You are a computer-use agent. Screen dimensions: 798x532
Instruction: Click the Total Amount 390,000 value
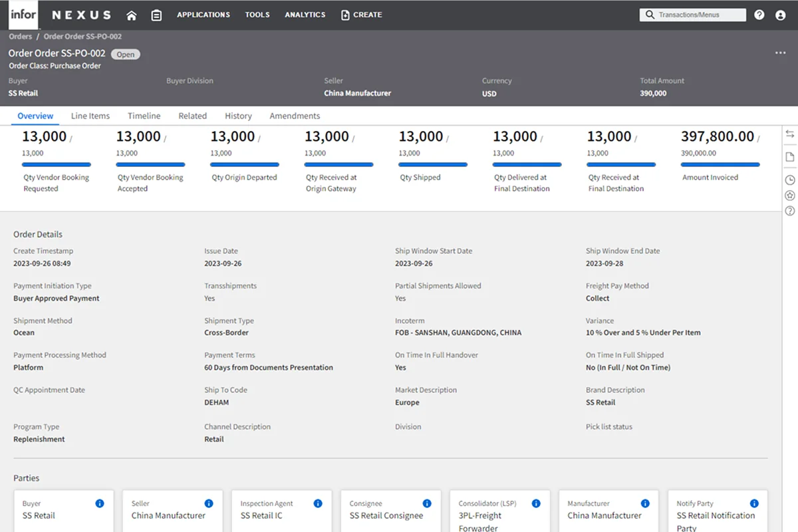pyautogui.click(x=653, y=93)
